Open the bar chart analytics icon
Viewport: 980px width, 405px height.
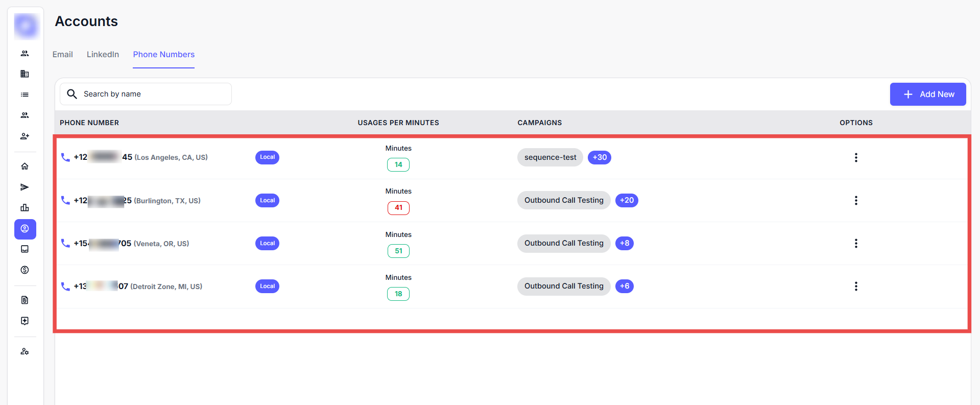tap(25, 208)
